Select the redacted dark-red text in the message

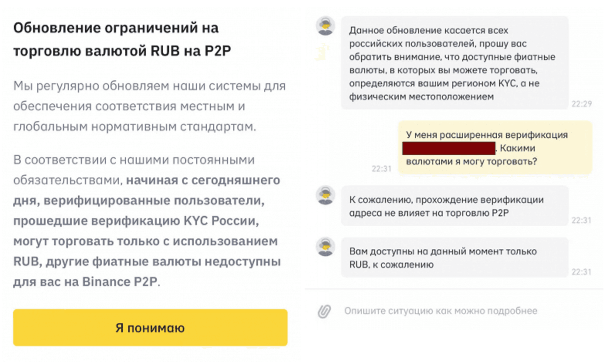click(x=448, y=148)
